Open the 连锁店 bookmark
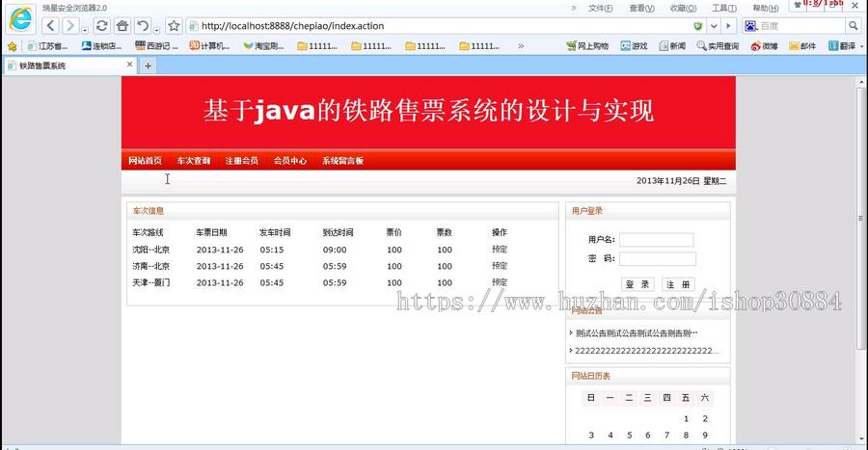The width and height of the screenshot is (868, 450). point(102,46)
